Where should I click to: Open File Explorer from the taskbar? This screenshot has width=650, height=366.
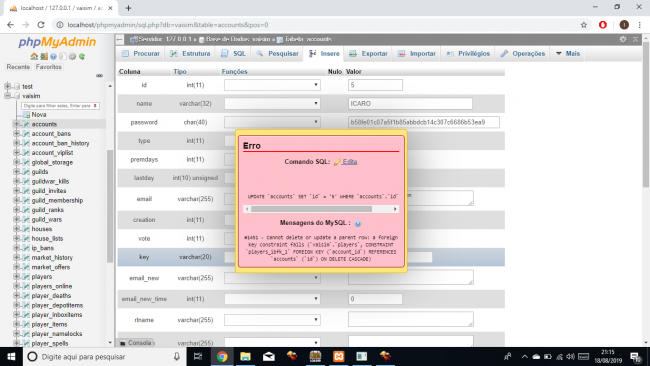(x=245, y=356)
